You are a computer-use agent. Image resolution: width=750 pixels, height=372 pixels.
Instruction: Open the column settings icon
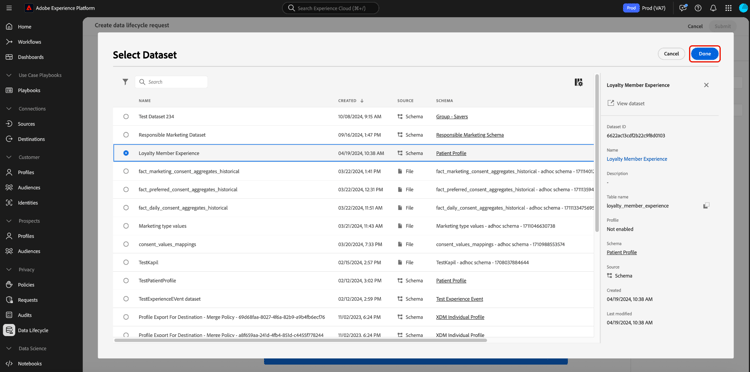point(578,82)
